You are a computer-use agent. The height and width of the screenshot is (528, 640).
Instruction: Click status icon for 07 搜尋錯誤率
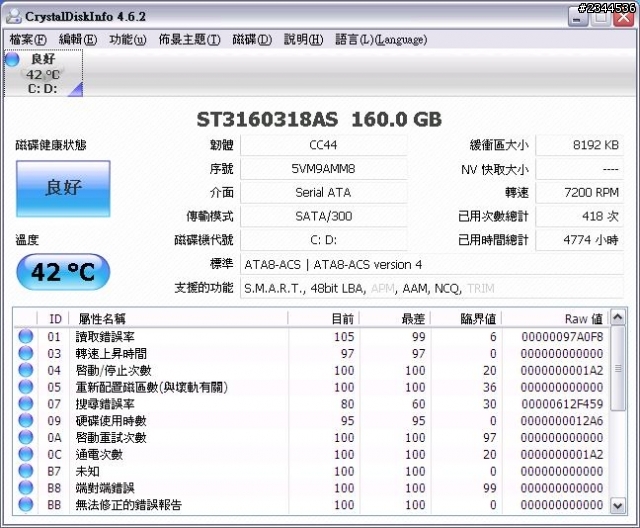[x=26, y=404]
